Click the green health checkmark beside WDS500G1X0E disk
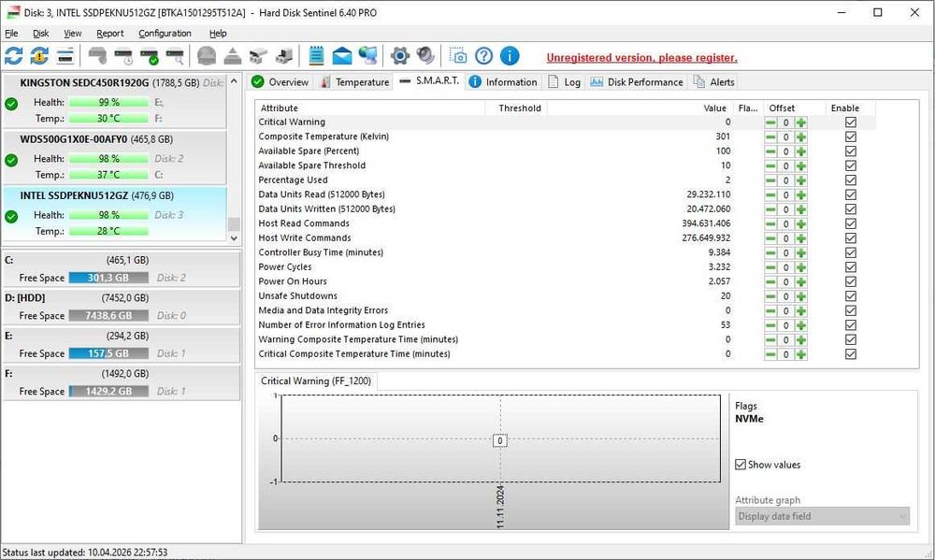The width and height of the screenshot is (935, 560). pyautogui.click(x=11, y=160)
